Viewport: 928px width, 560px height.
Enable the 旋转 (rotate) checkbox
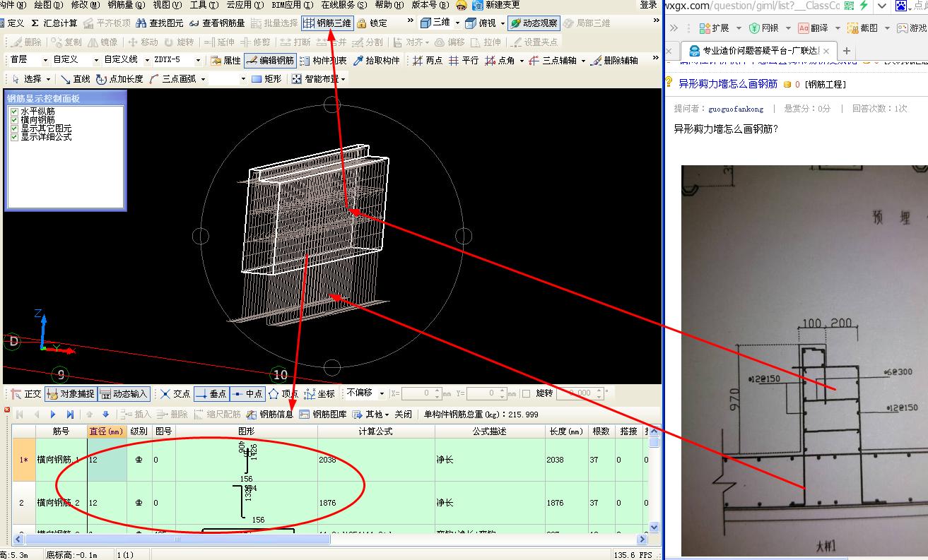click(526, 393)
